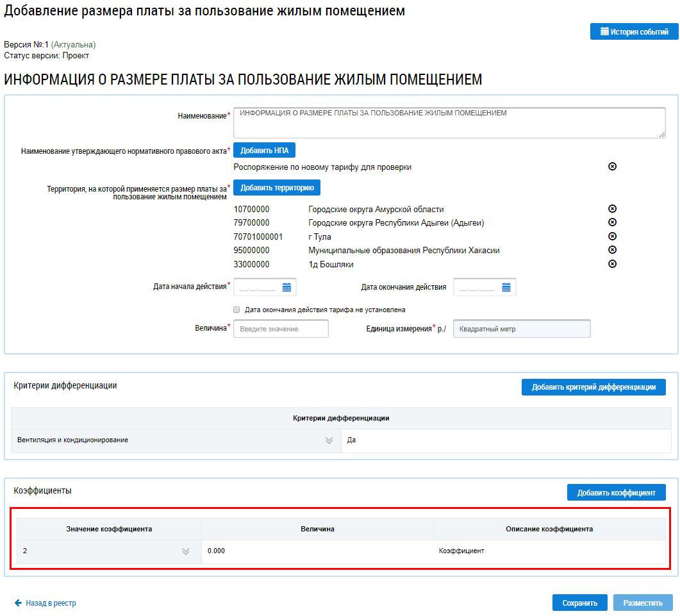This screenshot has height=616, width=680.
Task: Click the Единица измерения field 'Квадратный метр'
Action: pyautogui.click(x=522, y=329)
